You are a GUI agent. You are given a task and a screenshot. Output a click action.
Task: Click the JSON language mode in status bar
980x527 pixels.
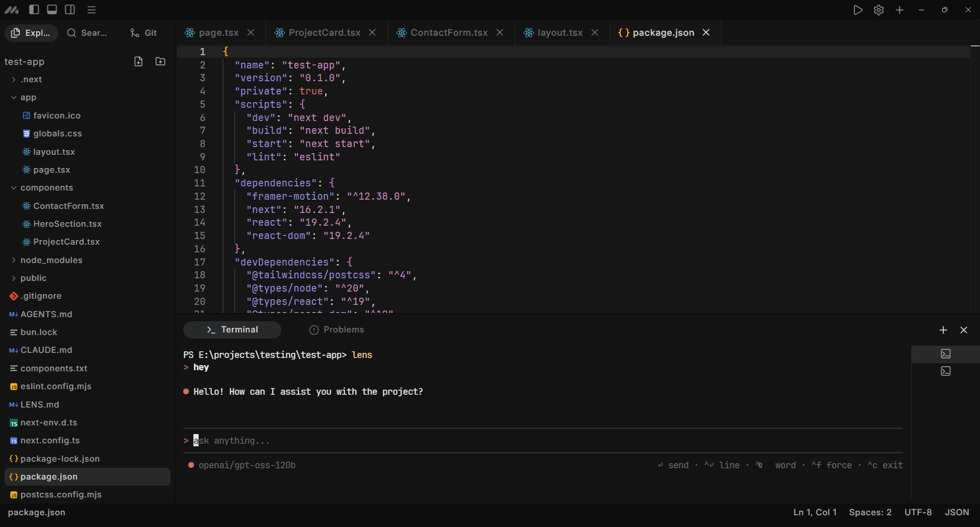957,512
